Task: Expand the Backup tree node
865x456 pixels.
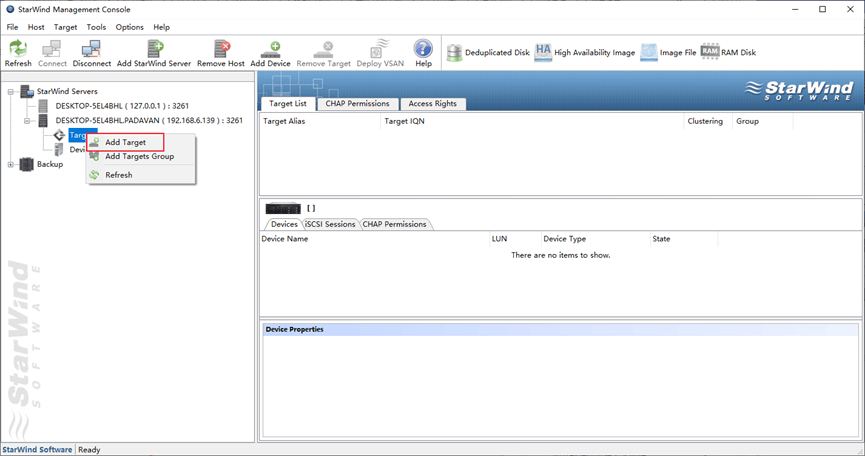Action: [x=10, y=164]
